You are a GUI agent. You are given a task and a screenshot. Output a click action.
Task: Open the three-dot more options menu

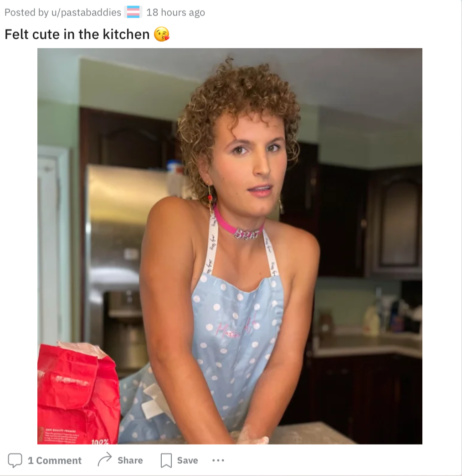coord(218,461)
